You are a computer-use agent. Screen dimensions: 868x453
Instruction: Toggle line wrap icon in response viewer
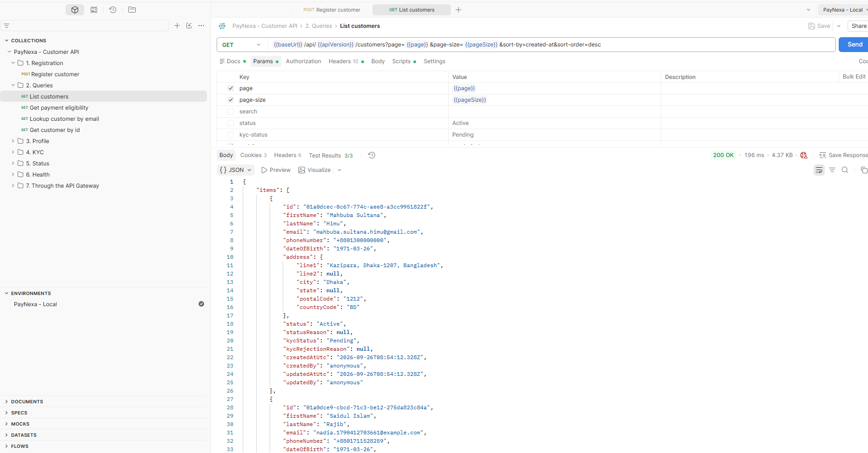819,170
